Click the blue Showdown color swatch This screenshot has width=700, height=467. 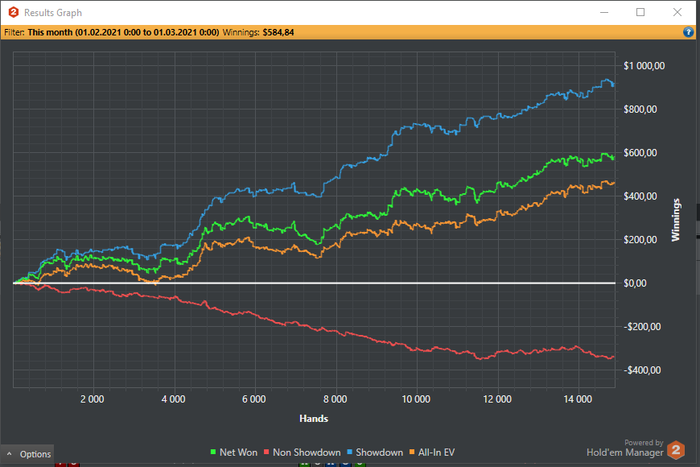point(350,452)
